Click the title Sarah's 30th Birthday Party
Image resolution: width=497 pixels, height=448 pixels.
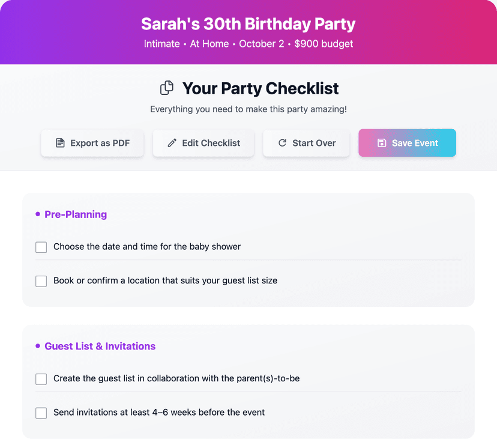[x=248, y=24]
